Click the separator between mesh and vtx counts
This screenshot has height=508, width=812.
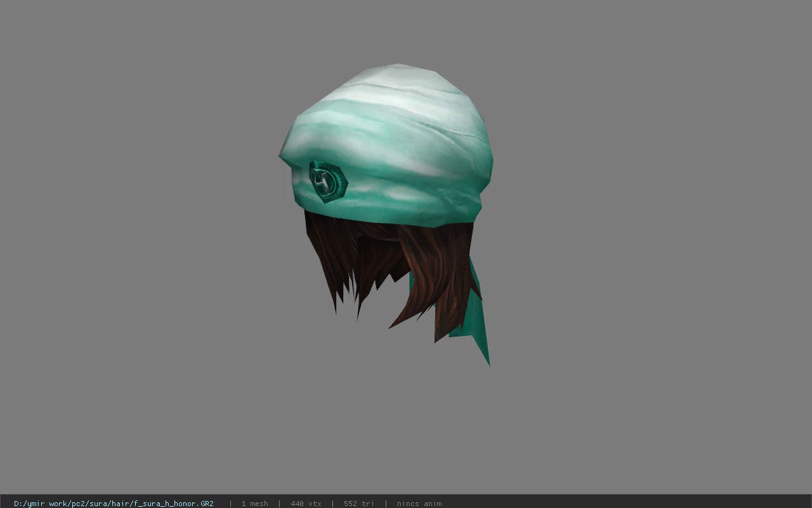[x=279, y=504]
